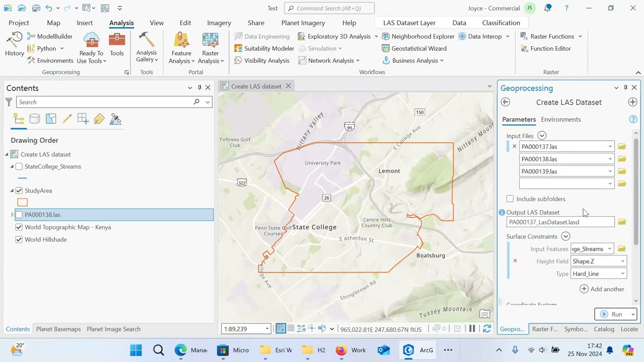This screenshot has height=362, width=644.
Task: Select List By Labeling view
Action: (99, 119)
